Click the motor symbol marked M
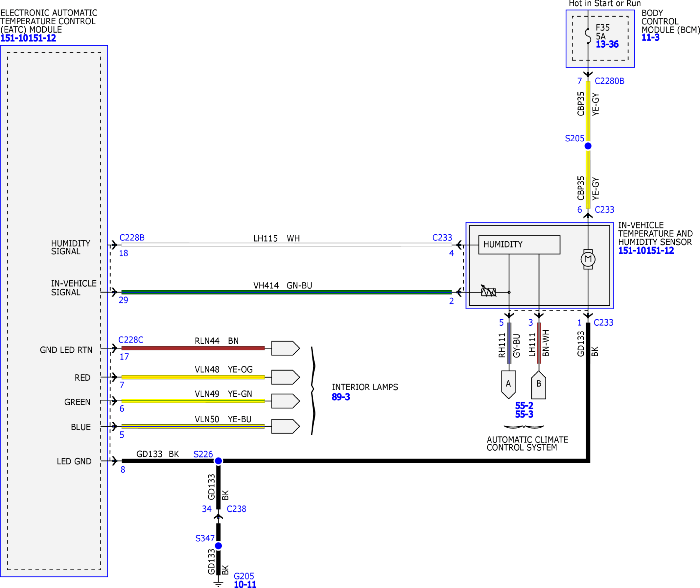Screen dimensions: 700x588 click(588, 259)
